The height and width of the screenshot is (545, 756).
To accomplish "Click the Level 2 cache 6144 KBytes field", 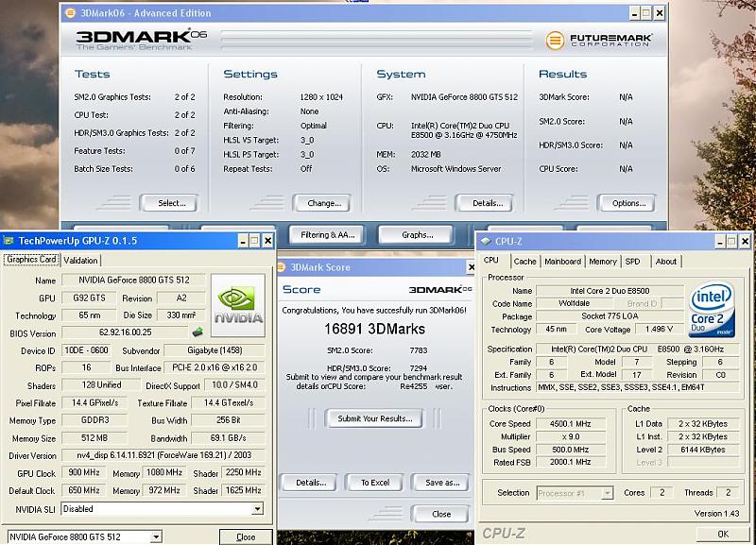I will (x=702, y=450).
